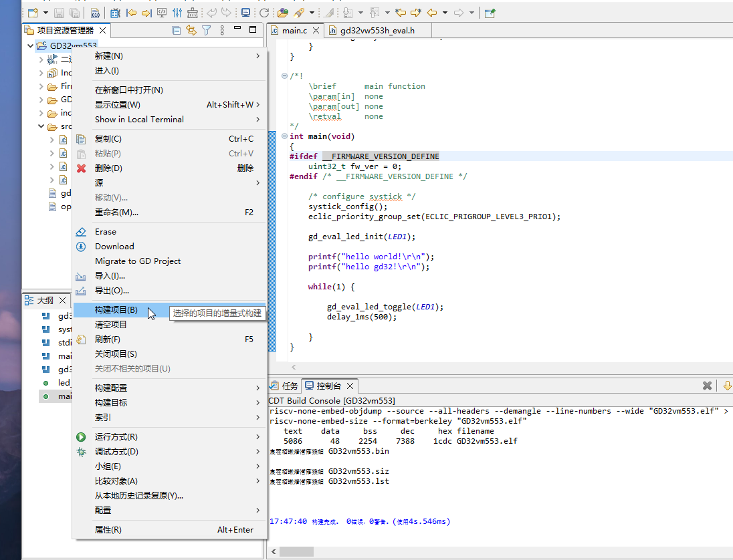Click the Erase icon in context menu

tap(81, 232)
